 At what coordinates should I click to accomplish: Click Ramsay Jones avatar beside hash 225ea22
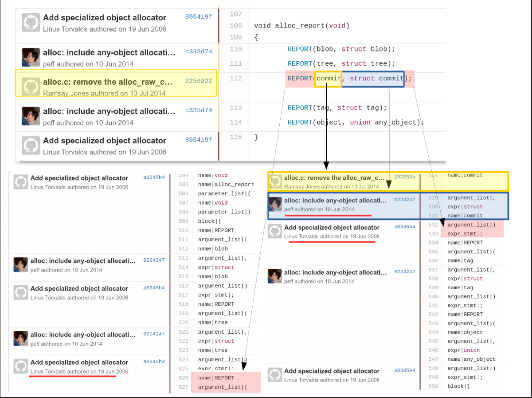coord(31,87)
